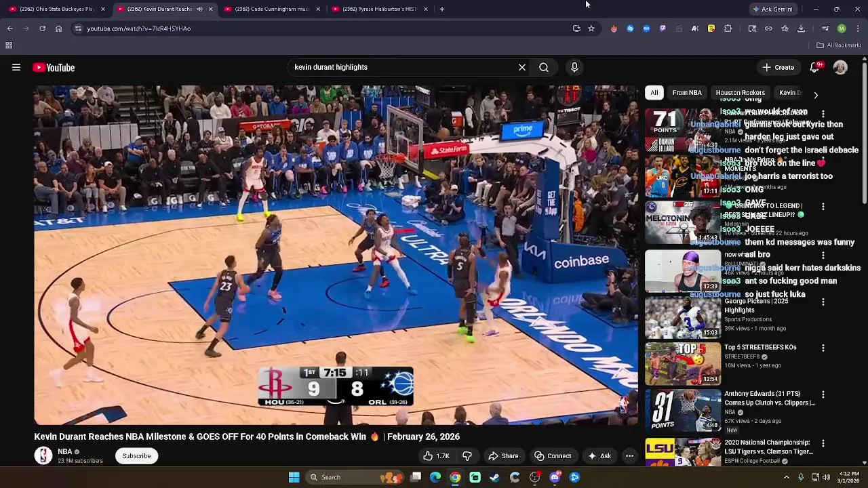Dislike the video with thumbs down
Image resolution: width=868 pixels, height=488 pixels.
[x=467, y=456]
